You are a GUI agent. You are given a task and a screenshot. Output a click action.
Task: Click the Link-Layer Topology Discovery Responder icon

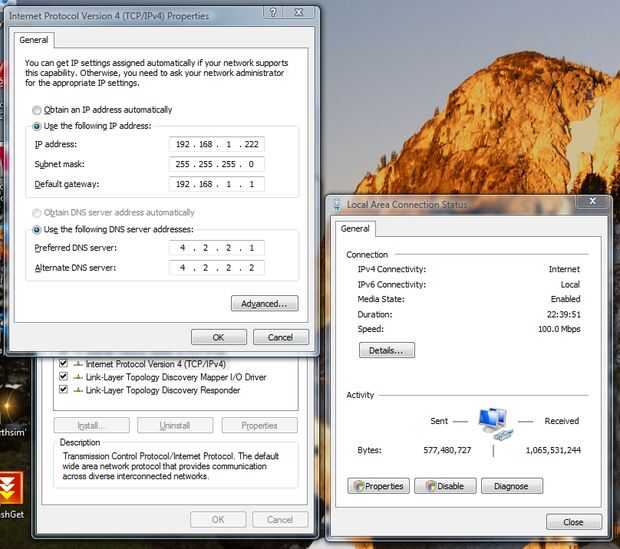tap(78, 390)
